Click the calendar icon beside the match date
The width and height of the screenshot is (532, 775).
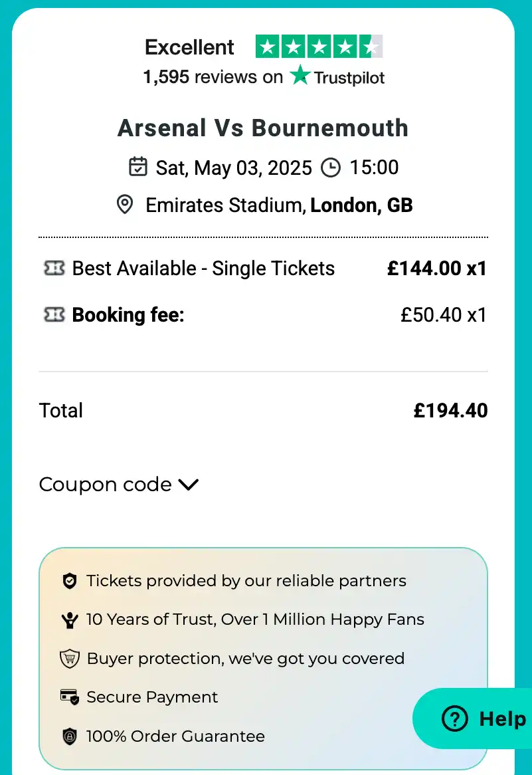137,167
